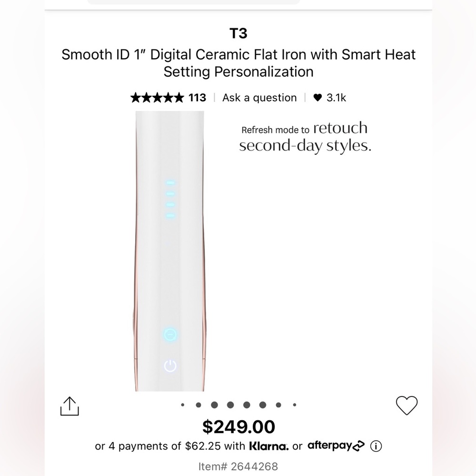Image resolution: width=476 pixels, height=476 pixels.
Task: Add item to loves with outlined heart
Action: (x=407, y=406)
